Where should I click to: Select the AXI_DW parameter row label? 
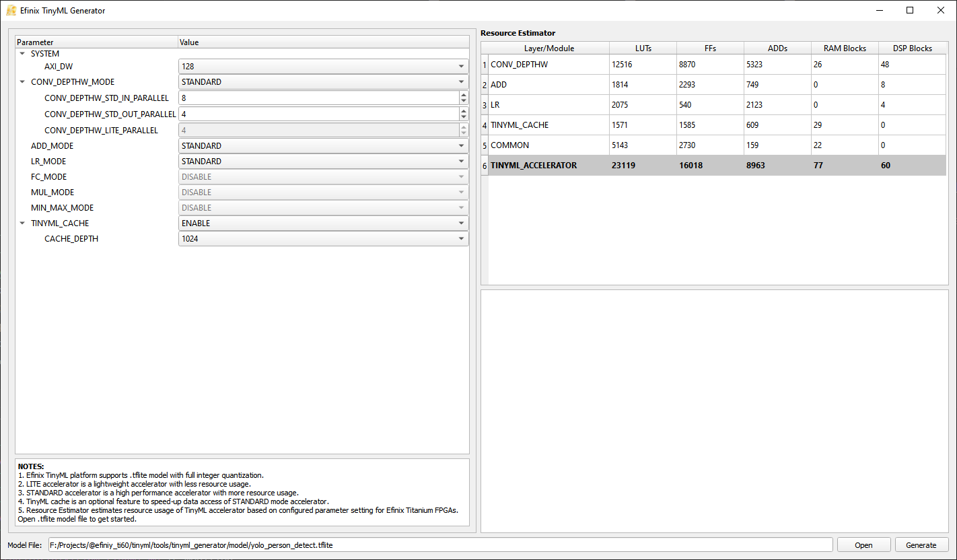click(x=59, y=67)
